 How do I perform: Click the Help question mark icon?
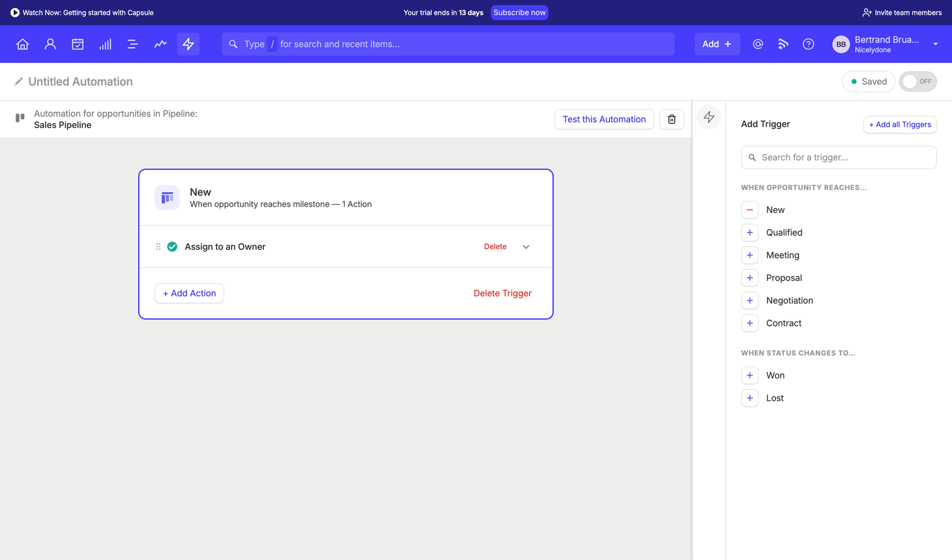tap(808, 44)
